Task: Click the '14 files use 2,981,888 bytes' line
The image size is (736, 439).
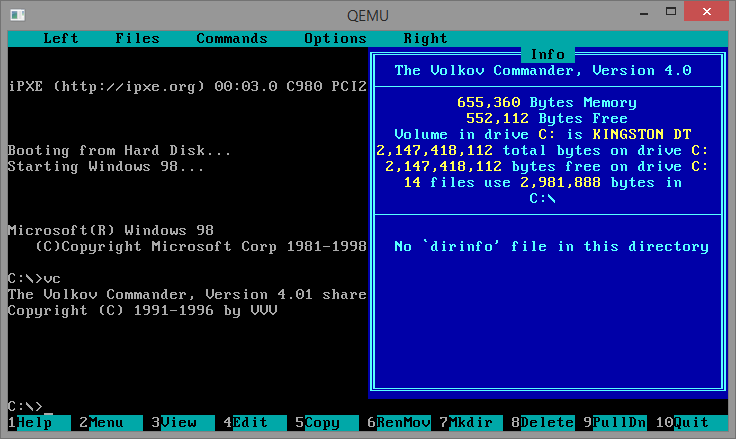Action: [543, 182]
